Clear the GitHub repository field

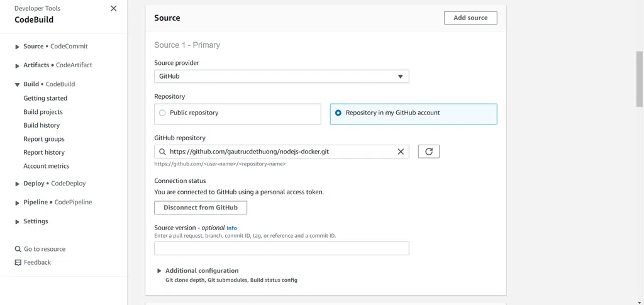click(x=401, y=152)
